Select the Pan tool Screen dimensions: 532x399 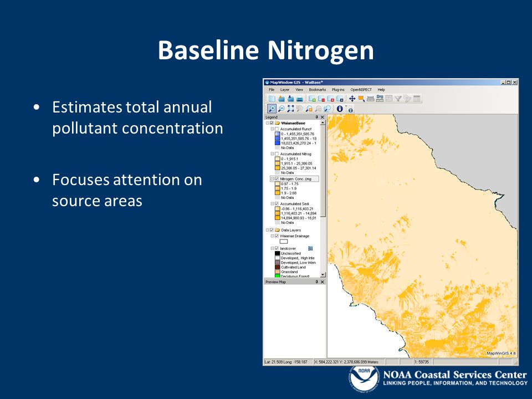[352, 99]
